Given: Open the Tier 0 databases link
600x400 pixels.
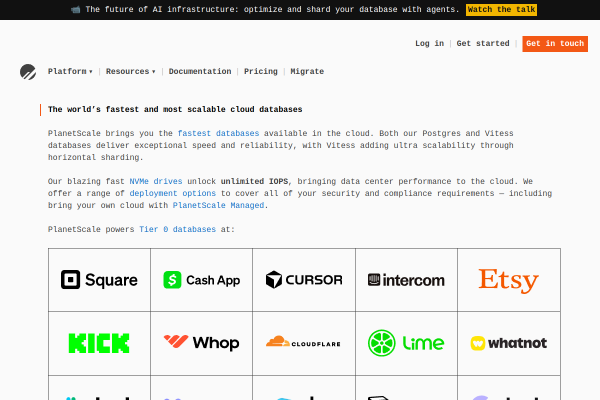Looking at the screenshot, I should pyautogui.click(x=178, y=229).
